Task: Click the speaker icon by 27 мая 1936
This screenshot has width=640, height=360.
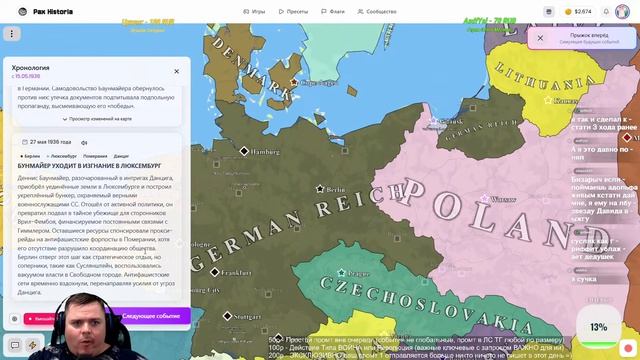Action: coord(84,142)
